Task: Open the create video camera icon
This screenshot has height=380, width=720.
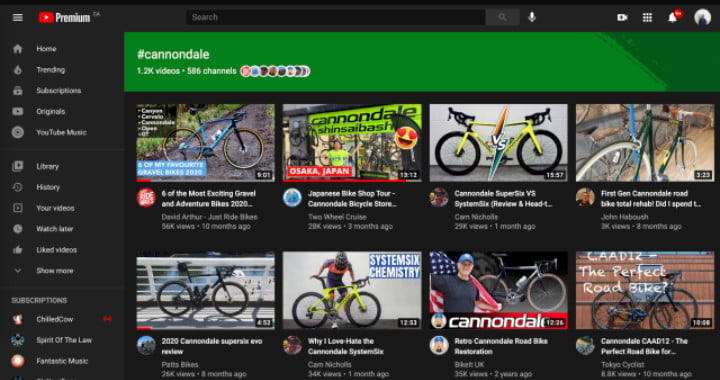Action: click(622, 17)
